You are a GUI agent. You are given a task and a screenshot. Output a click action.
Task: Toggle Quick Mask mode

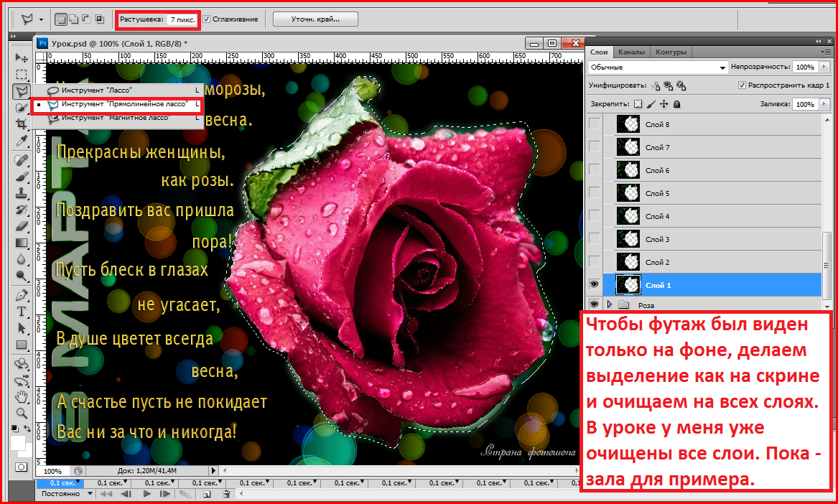pyautogui.click(x=22, y=467)
